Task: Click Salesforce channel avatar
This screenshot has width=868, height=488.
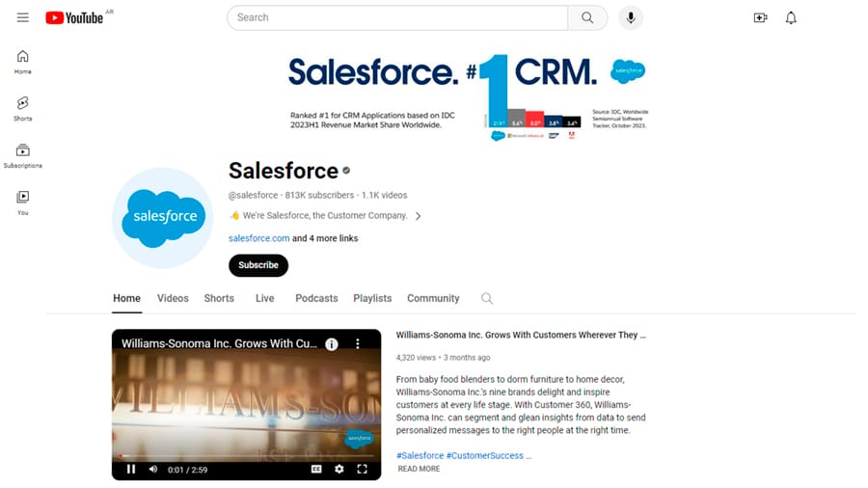Action: point(163,218)
